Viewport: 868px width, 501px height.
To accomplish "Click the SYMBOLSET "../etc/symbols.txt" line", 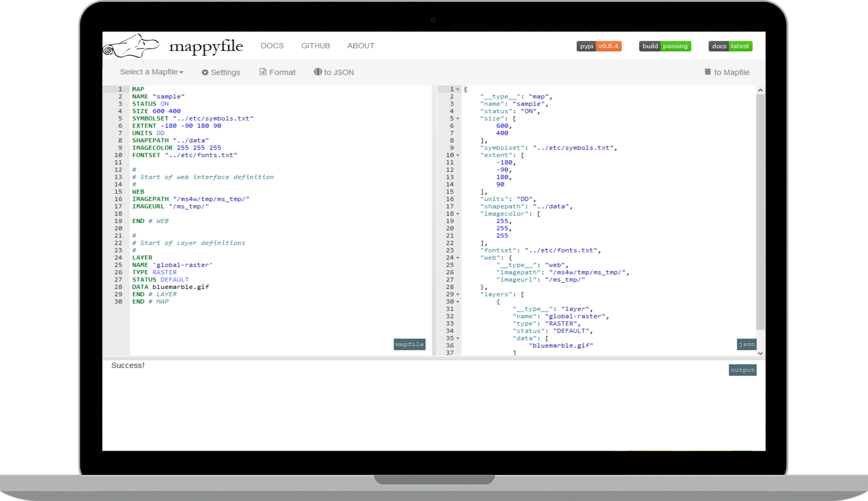I will [193, 119].
